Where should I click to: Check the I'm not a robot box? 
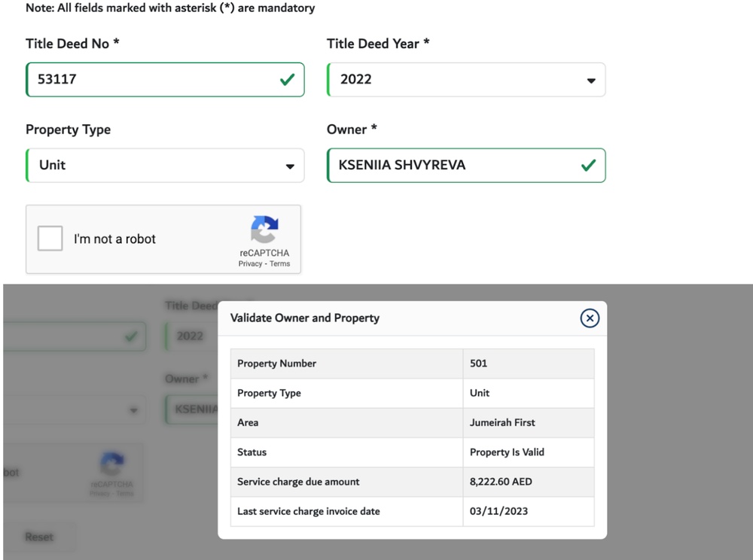pyautogui.click(x=50, y=239)
